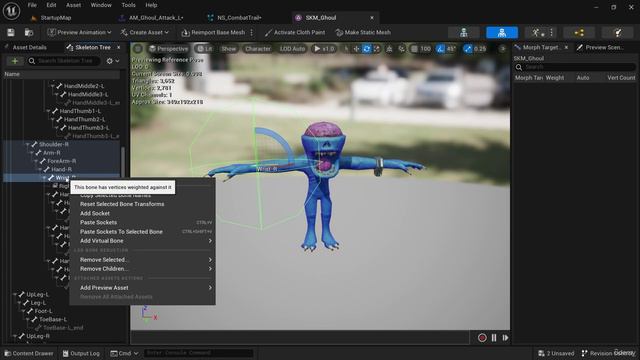The height and width of the screenshot is (360, 640).
Task: Toggle the Lit view mode button
Action: coord(204,49)
